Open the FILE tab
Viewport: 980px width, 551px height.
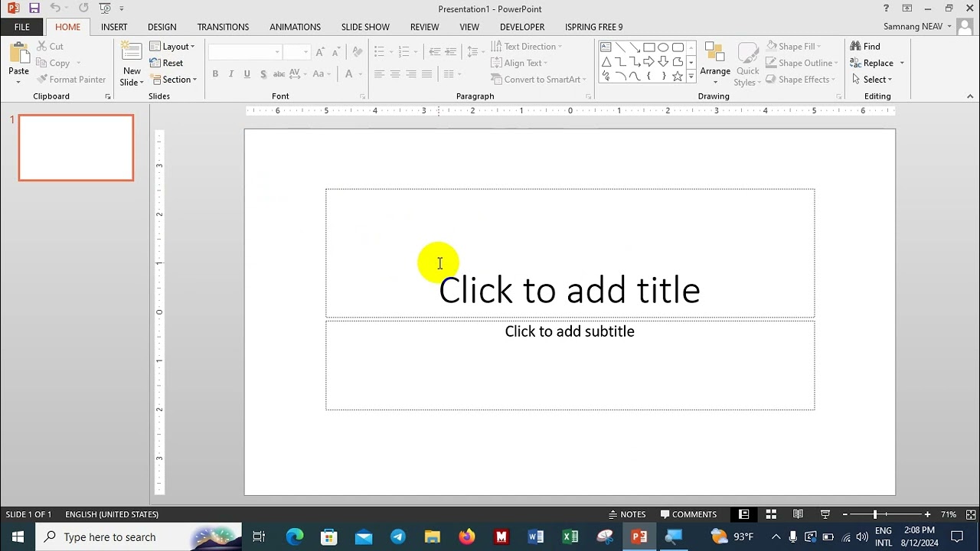point(22,27)
